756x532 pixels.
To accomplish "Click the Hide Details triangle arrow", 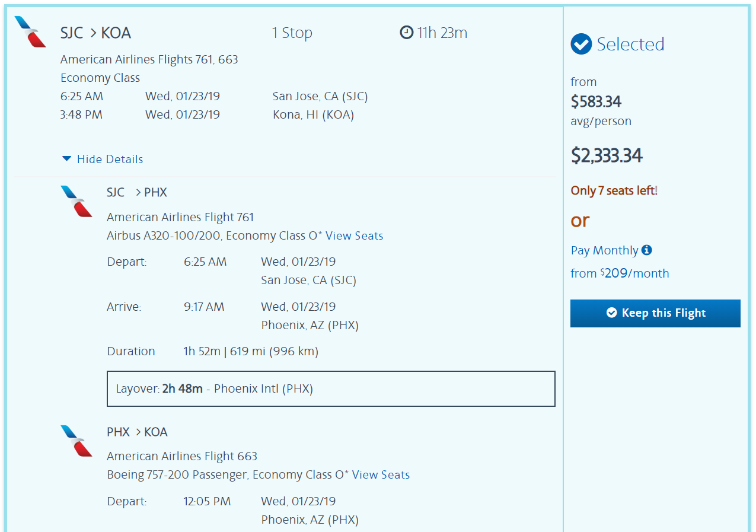I will [66, 159].
